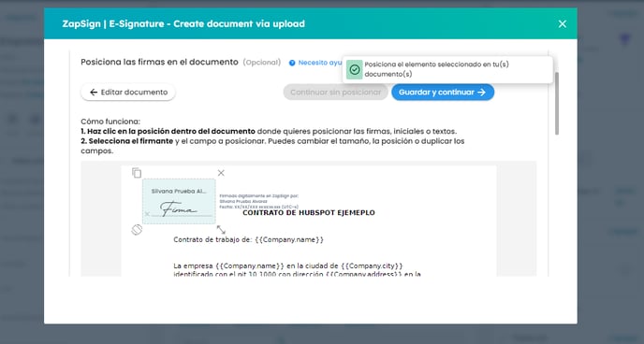Screen dimensions: 644x344
Task: Click the diagonal resize arrow of signature field
Action: (x=221, y=230)
